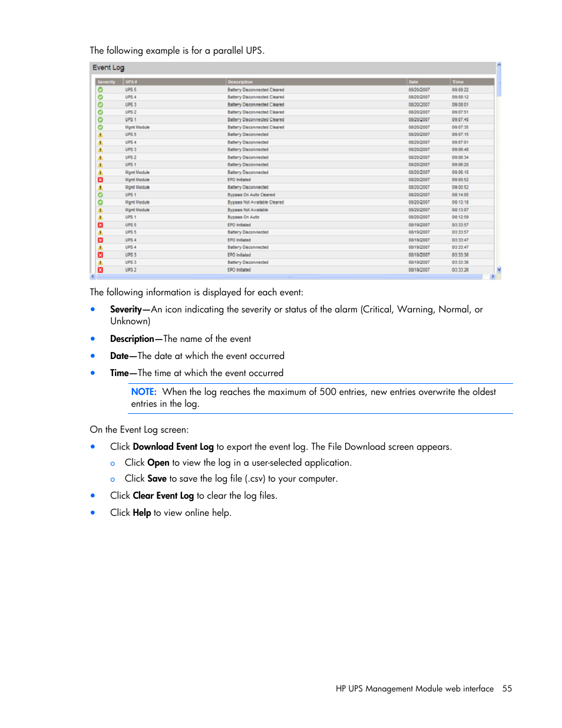
Task: Click the bold Download Event Log text
Action: point(173,447)
